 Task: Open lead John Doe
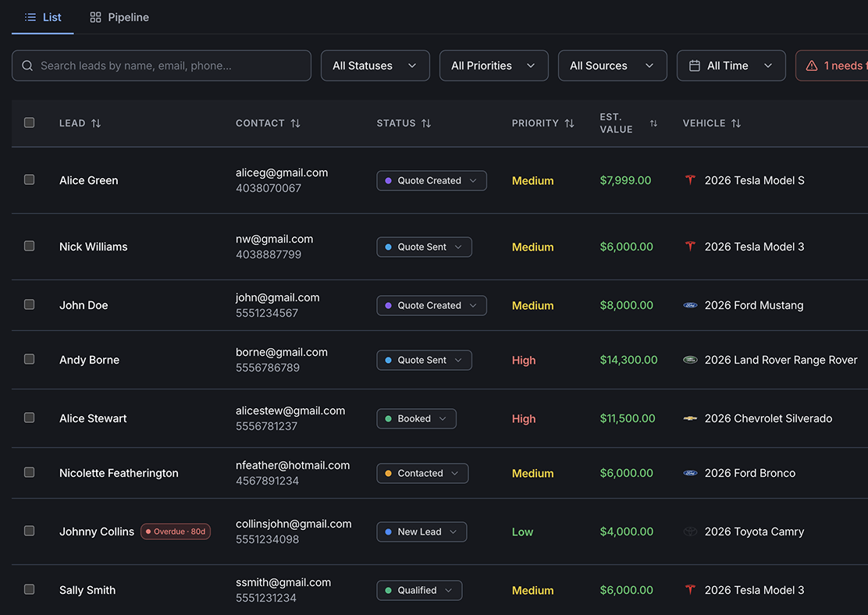point(84,306)
